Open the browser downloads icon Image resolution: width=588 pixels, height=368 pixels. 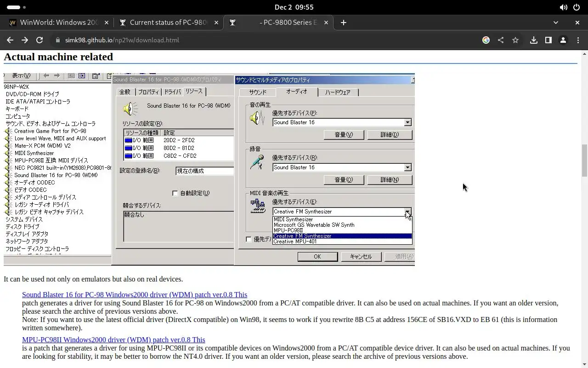point(533,40)
